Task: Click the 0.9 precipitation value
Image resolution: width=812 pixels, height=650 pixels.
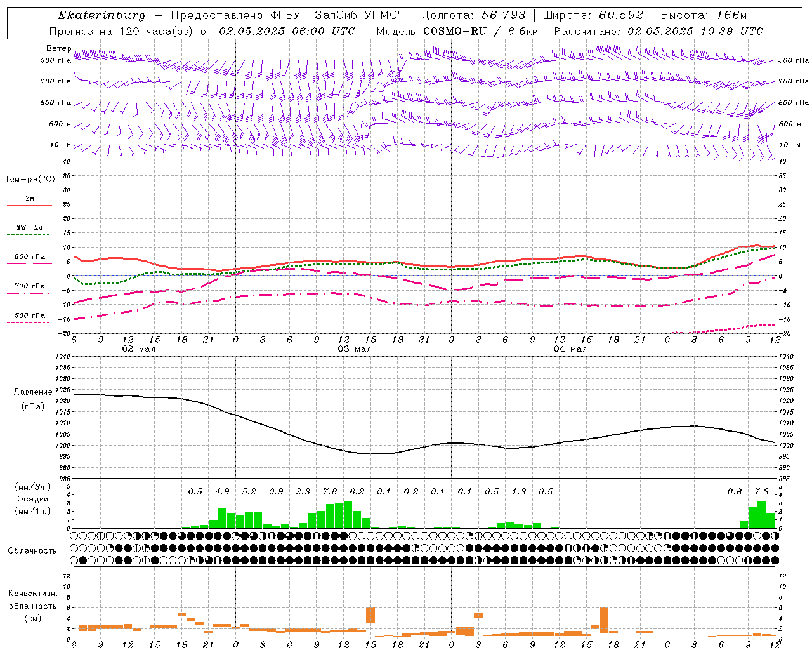Action: (x=276, y=491)
